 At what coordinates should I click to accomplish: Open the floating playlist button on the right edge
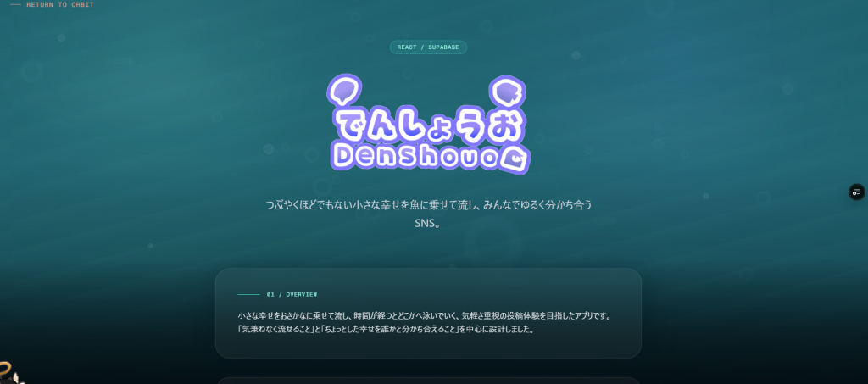[x=857, y=192]
